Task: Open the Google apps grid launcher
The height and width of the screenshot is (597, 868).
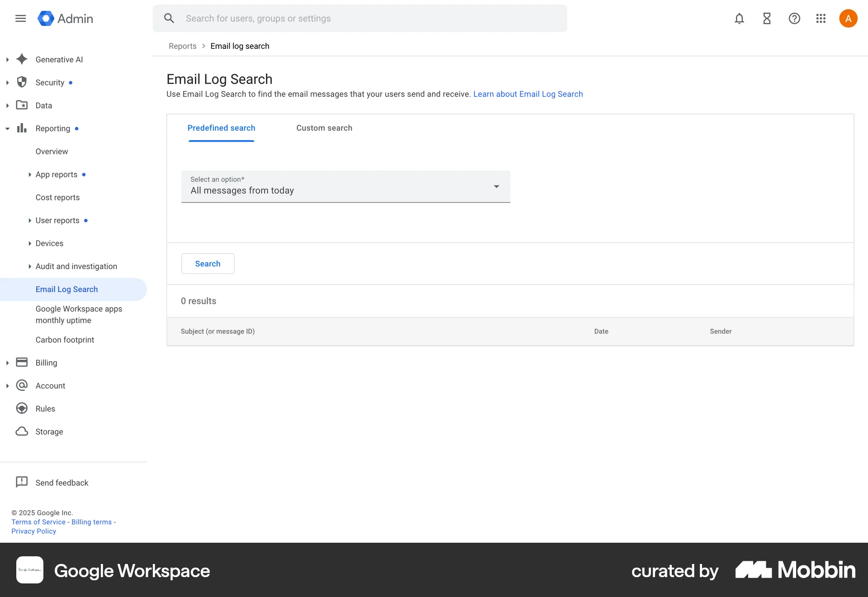Action: (x=821, y=18)
